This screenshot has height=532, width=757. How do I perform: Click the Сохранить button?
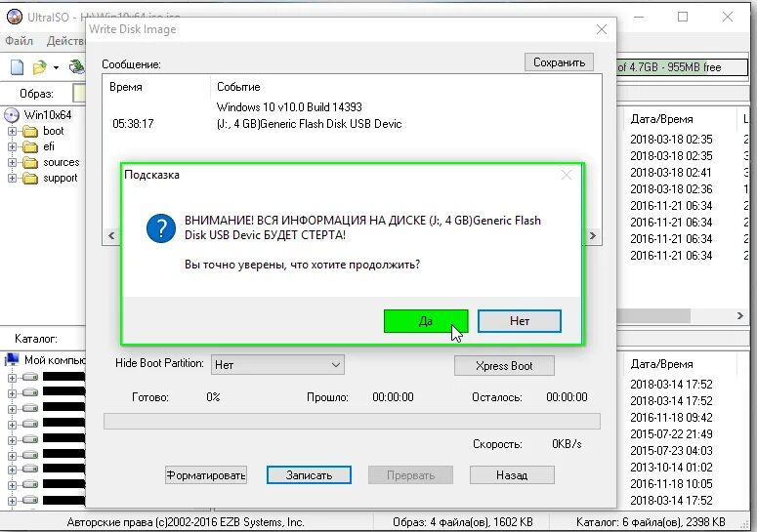point(559,62)
